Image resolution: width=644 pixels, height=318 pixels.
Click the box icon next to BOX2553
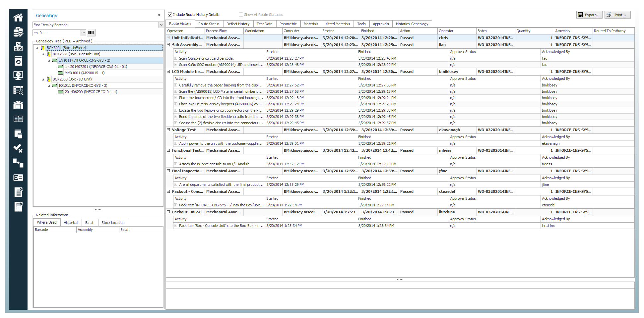pos(49,79)
